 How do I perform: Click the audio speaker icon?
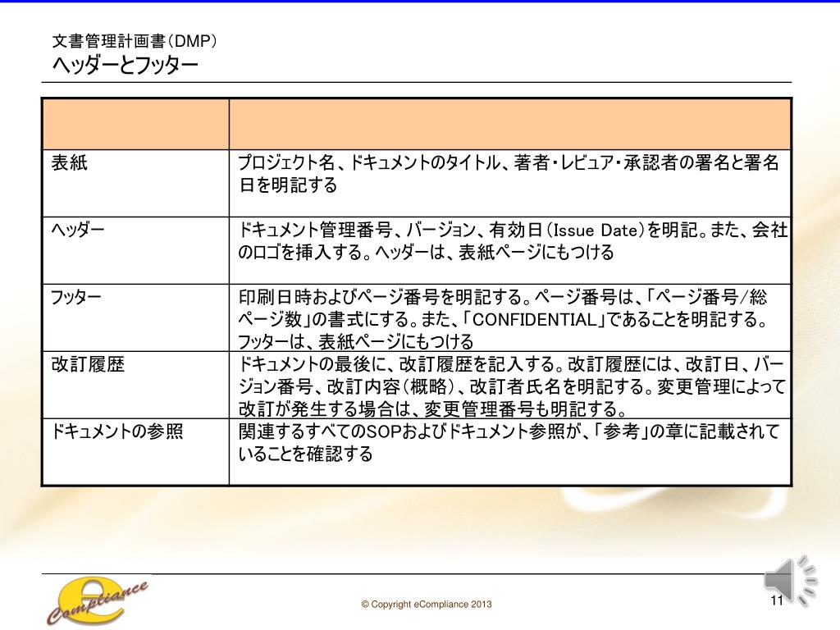(x=791, y=580)
